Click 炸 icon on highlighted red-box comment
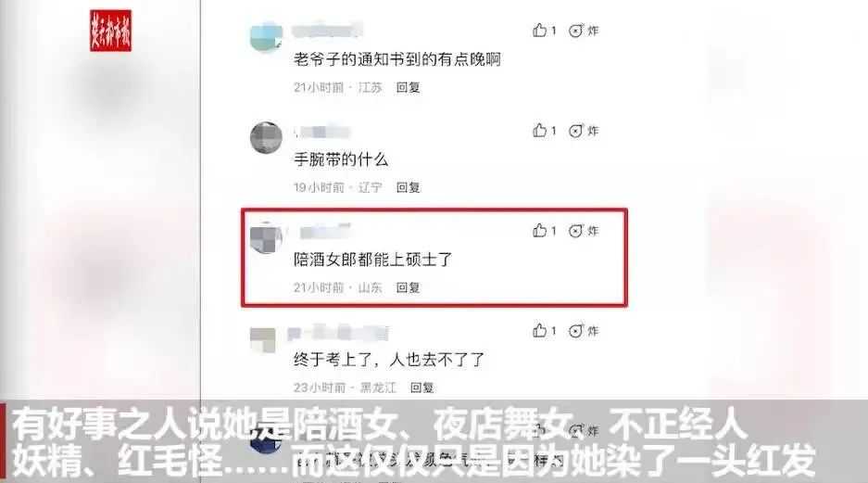This screenshot has height=483, width=868. coord(584,231)
